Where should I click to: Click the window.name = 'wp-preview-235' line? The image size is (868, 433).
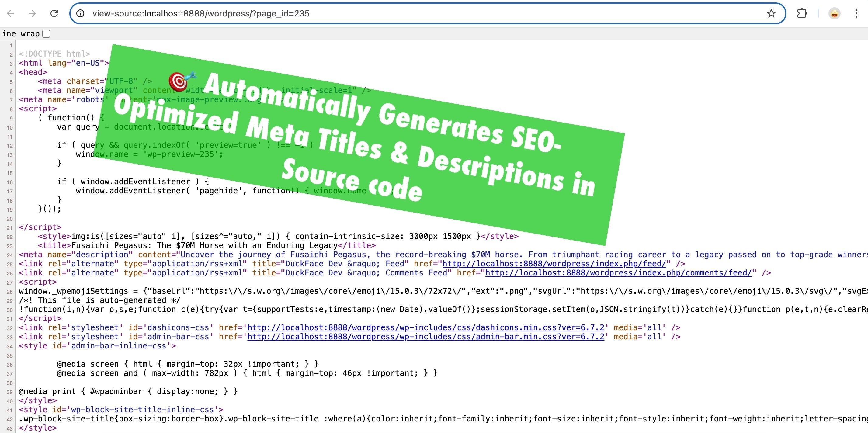tap(149, 154)
